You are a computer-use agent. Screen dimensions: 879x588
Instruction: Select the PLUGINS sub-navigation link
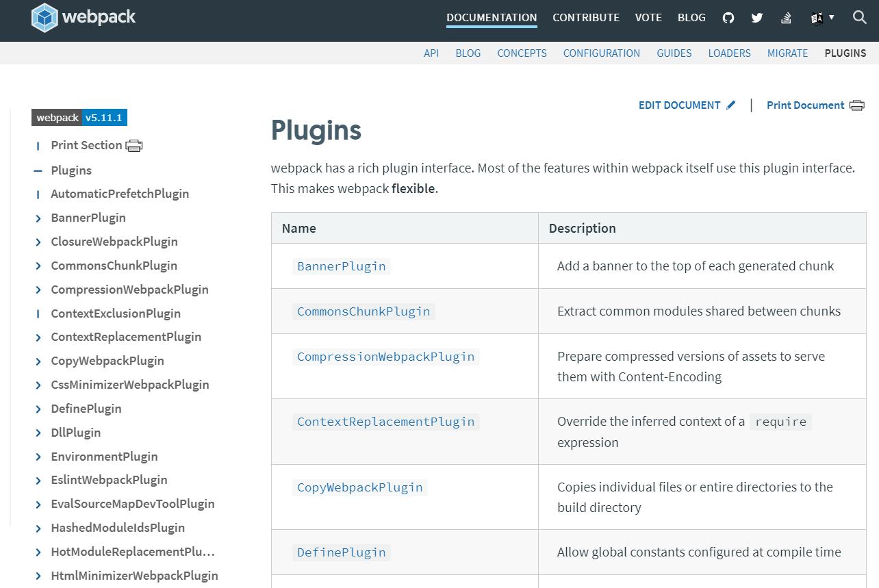pos(845,53)
